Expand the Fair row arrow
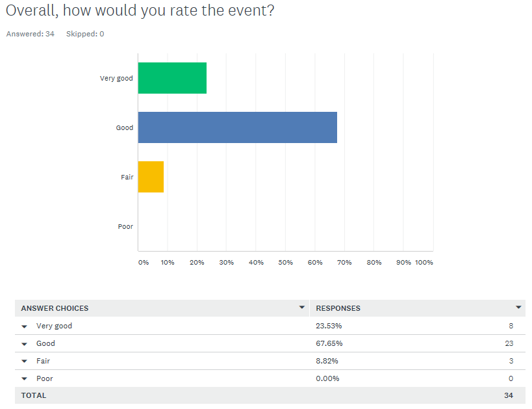This screenshot has height=409, width=532. coord(25,362)
